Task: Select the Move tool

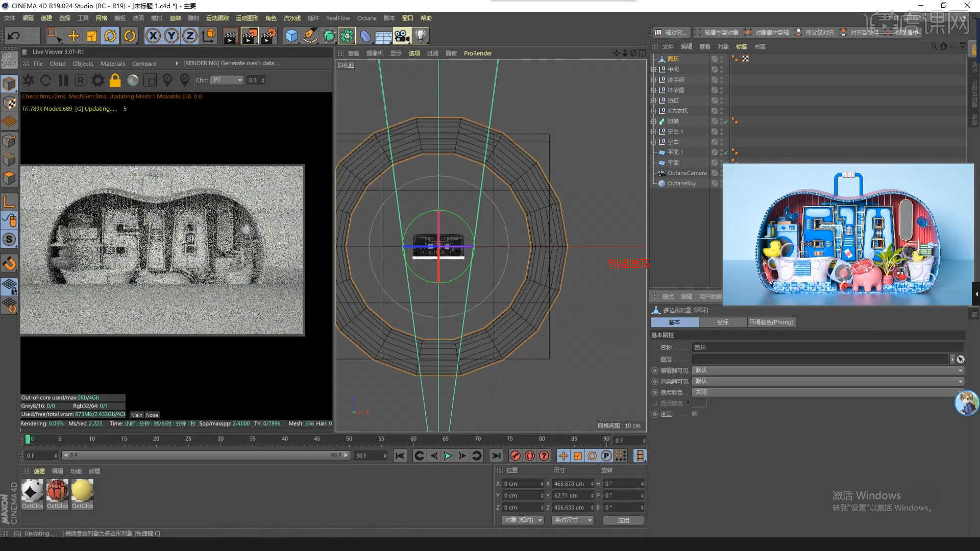Action: [73, 36]
